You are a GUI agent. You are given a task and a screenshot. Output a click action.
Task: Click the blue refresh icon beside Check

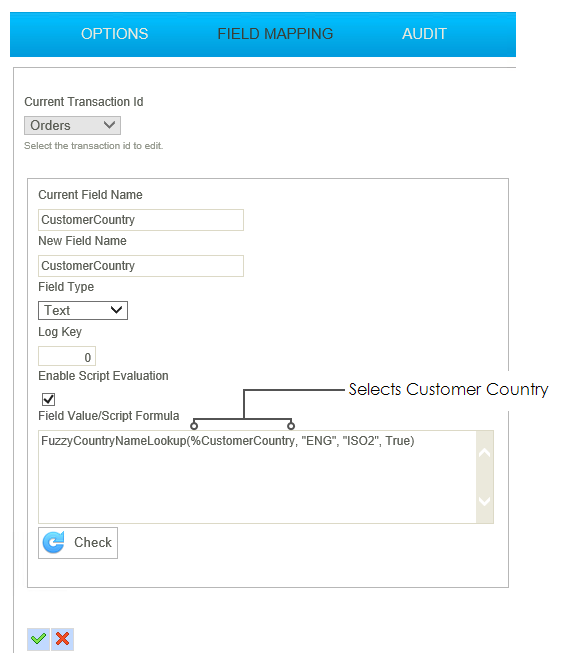click(x=54, y=542)
